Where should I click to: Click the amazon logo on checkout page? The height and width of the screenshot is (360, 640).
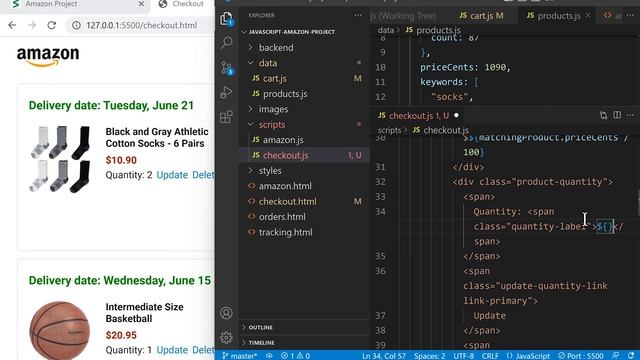[48, 56]
